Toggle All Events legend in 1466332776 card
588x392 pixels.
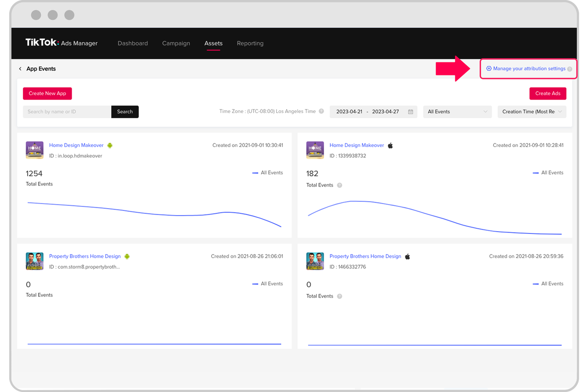548,284
